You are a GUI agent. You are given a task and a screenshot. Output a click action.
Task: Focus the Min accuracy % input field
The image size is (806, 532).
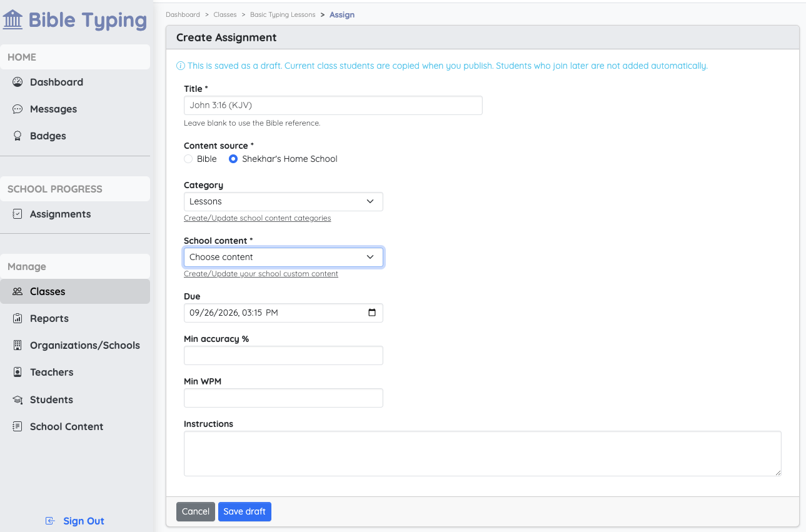pyautogui.click(x=283, y=356)
